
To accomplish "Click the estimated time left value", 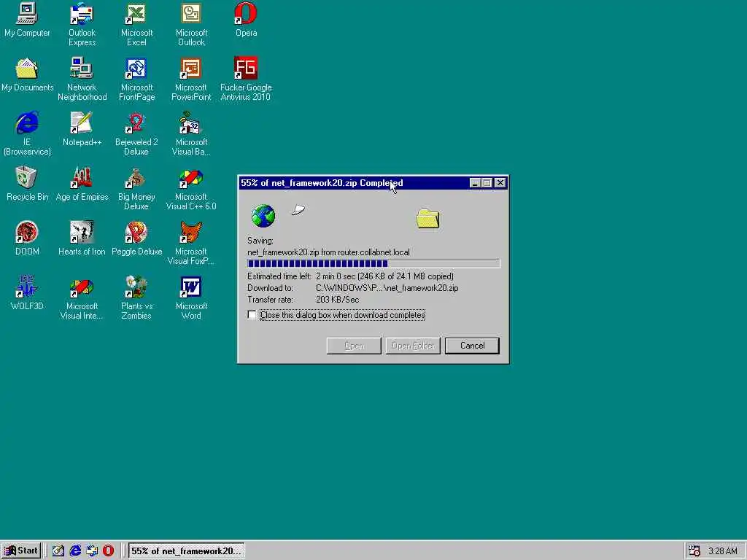I will [384, 276].
